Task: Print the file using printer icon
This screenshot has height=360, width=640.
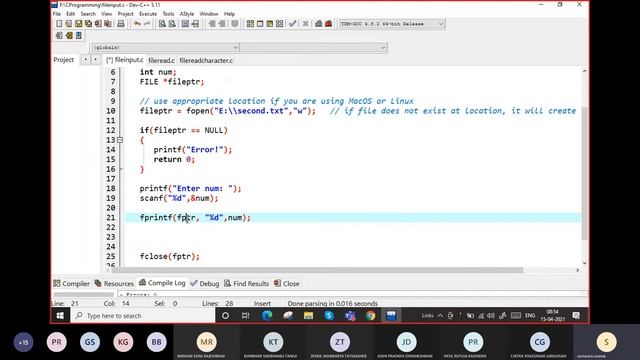Action: (121, 24)
